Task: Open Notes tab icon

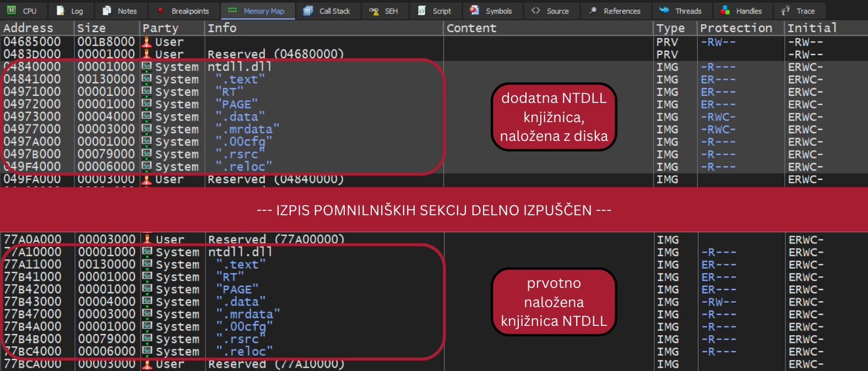Action: click(x=107, y=10)
